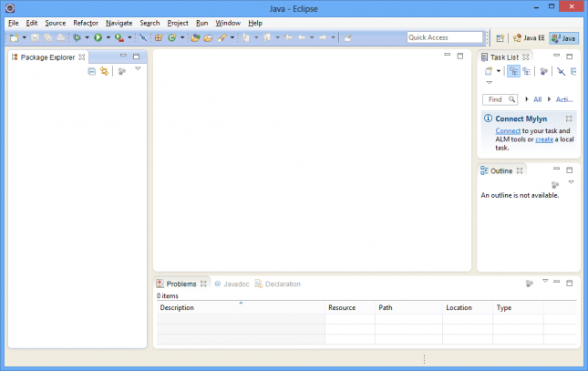Click the Open Perspective icon
This screenshot has height=371, width=588.
(x=500, y=38)
